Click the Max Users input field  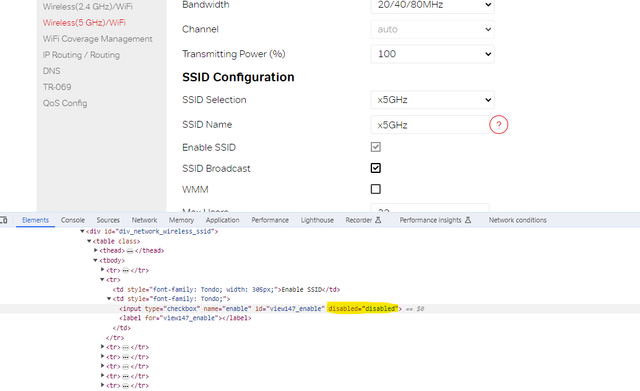430,208
